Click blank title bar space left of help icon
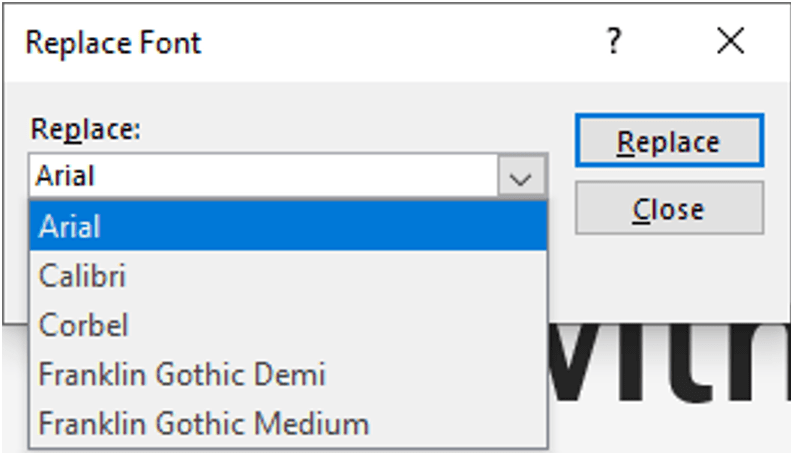The height and width of the screenshot is (453, 791). point(400,43)
